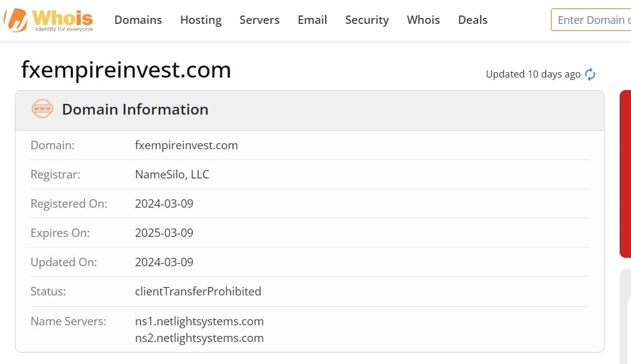The width and height of the screenshot is (631, 364).
Task: Open the Security menu
Action: 367,20
